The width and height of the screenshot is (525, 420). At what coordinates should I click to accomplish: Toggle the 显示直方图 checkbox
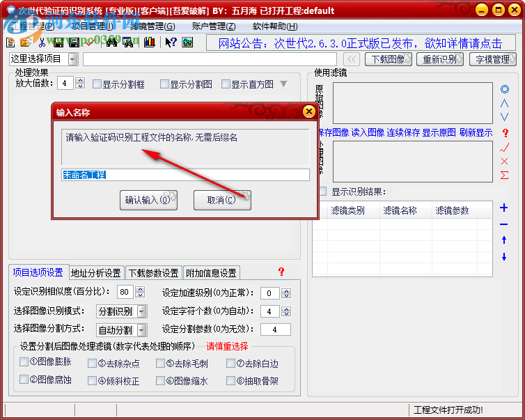[x=226, y=84]
